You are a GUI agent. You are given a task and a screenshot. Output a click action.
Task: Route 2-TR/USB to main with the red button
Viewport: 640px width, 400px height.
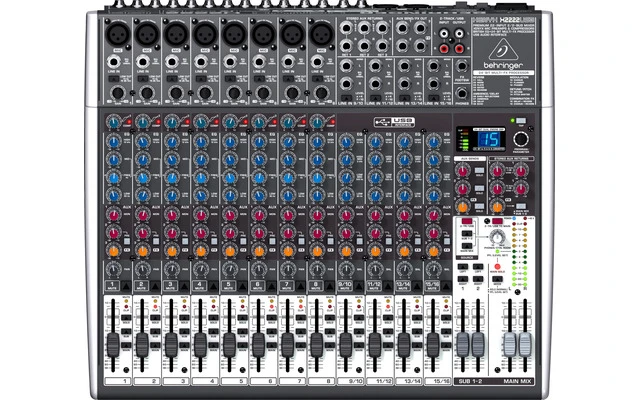tap(497, 222)
